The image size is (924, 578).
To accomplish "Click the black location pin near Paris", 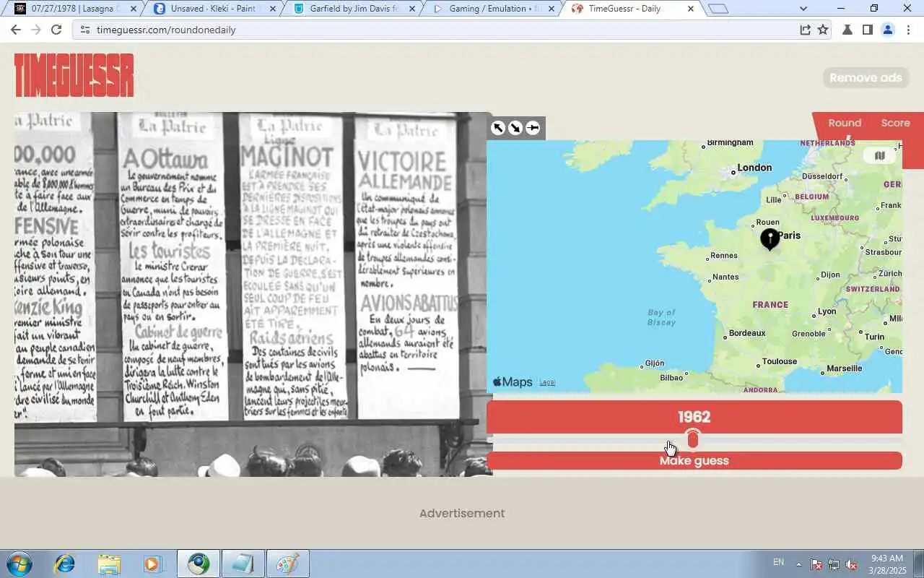I will point(770,239).
